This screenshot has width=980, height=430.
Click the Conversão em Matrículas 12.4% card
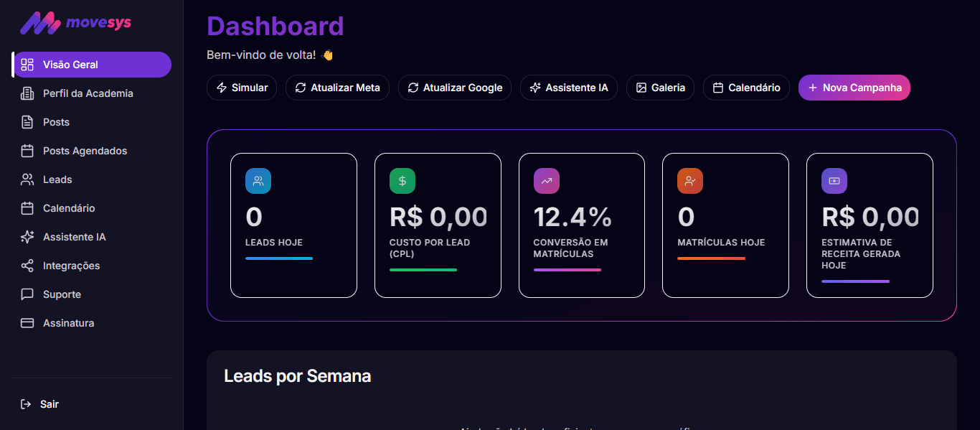coord(581,225)
